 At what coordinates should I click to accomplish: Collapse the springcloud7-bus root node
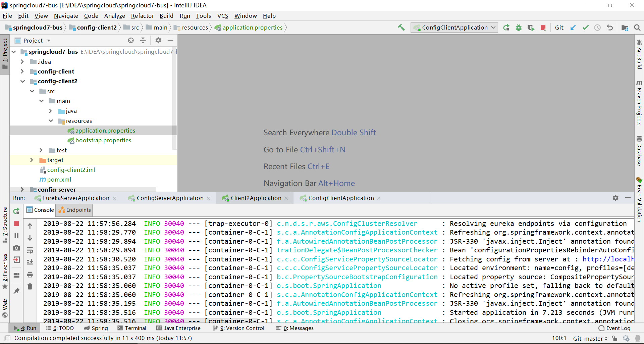pyautogui.click(x=14, y=52)
